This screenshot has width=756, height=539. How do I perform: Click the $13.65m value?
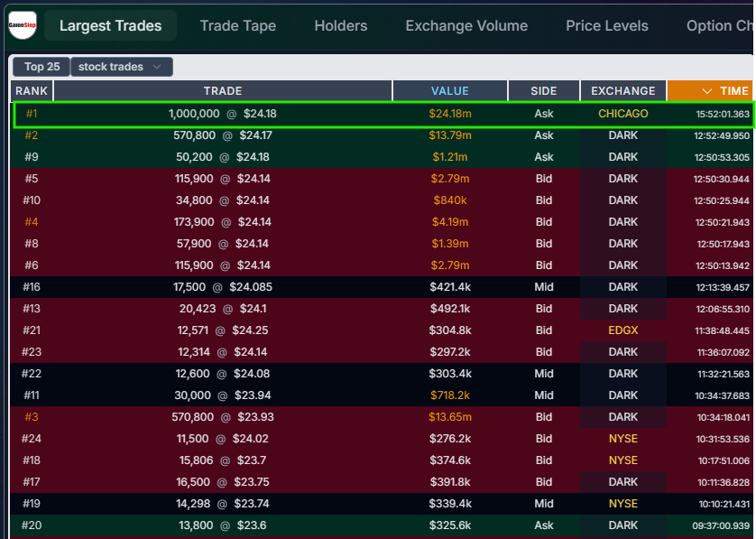pos(450,417)
